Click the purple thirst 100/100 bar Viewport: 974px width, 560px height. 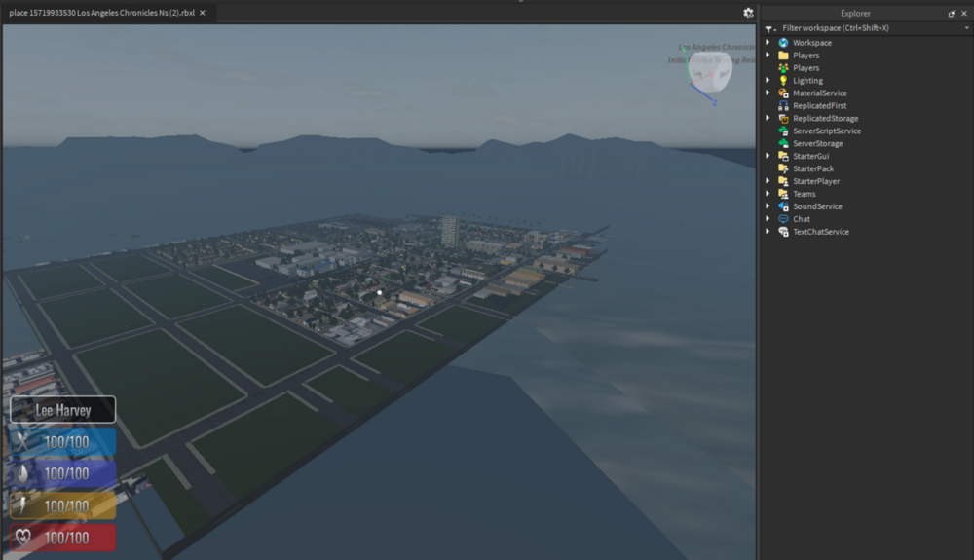tap(62, 473)
